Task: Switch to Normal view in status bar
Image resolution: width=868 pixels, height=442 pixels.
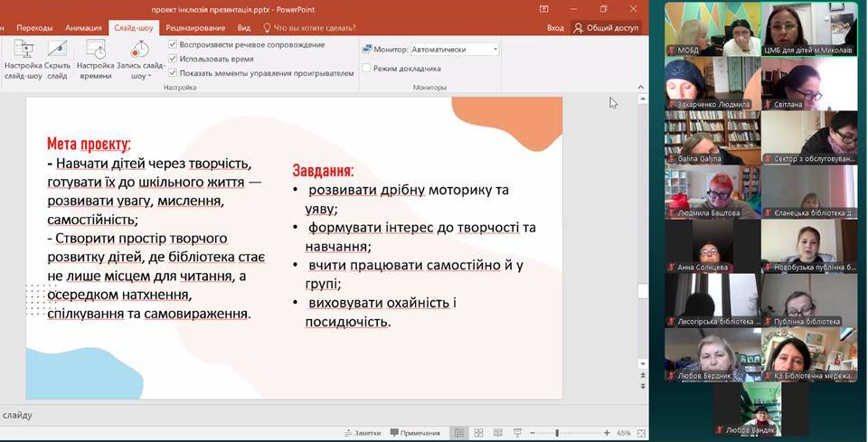Action: pos(458,433)
